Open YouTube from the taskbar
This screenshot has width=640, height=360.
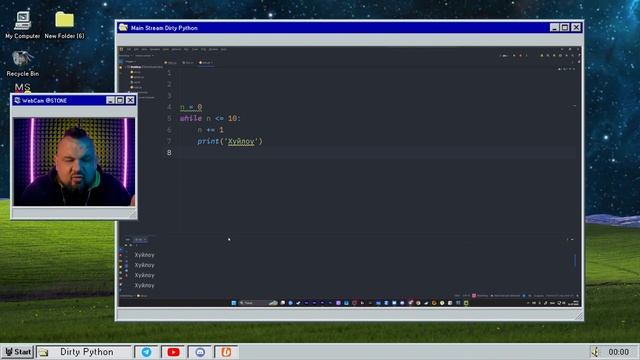click(x=173, y=352)
